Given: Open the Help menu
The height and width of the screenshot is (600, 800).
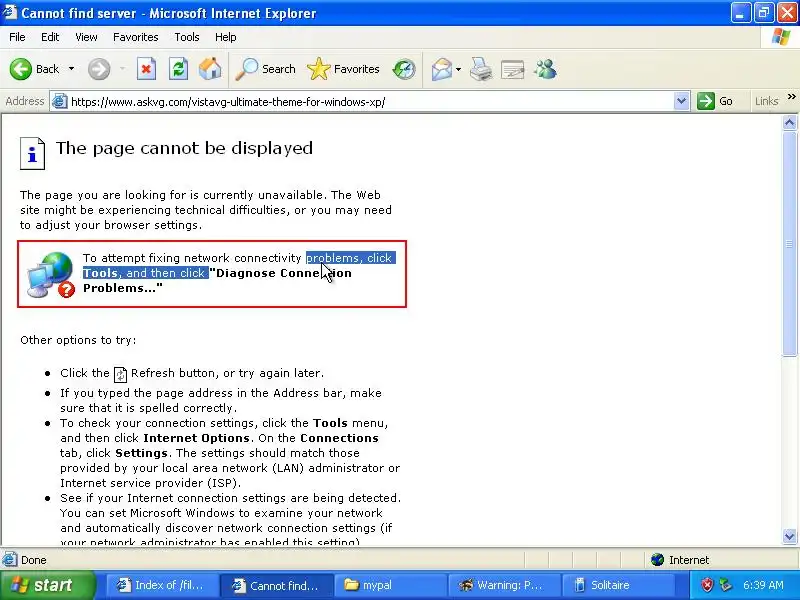Looking at the screenshot, I should coord(226,37).
